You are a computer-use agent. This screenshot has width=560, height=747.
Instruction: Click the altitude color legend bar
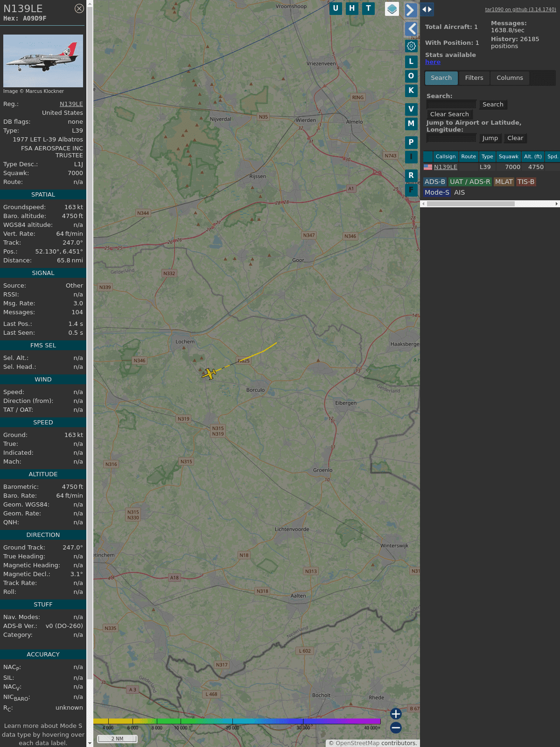point(237,721)
